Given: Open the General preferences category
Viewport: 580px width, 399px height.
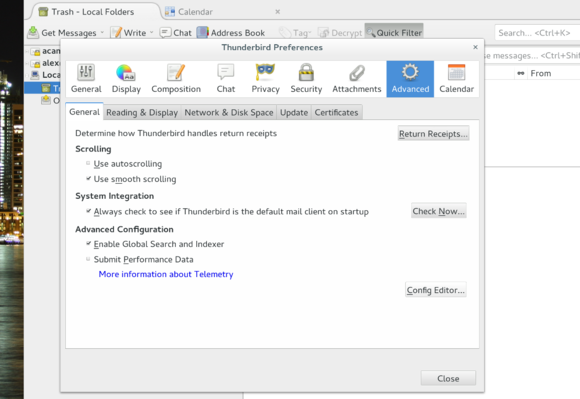Looking at the screenshot, I should (86, 79).
